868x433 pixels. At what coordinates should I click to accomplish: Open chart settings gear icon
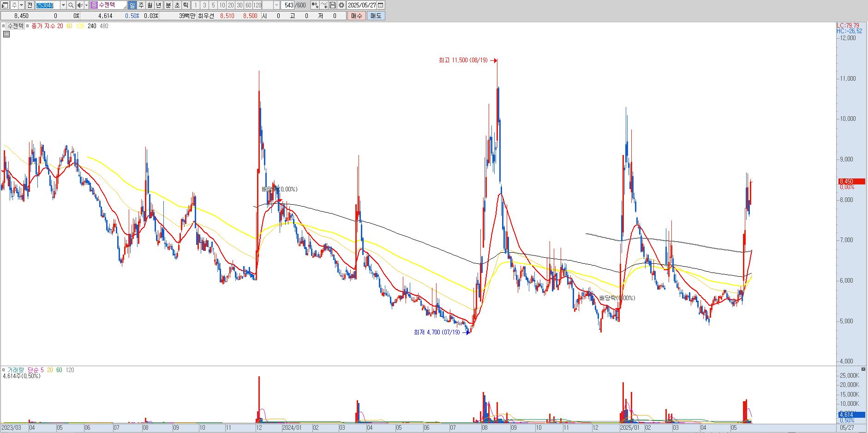[341, 5]
